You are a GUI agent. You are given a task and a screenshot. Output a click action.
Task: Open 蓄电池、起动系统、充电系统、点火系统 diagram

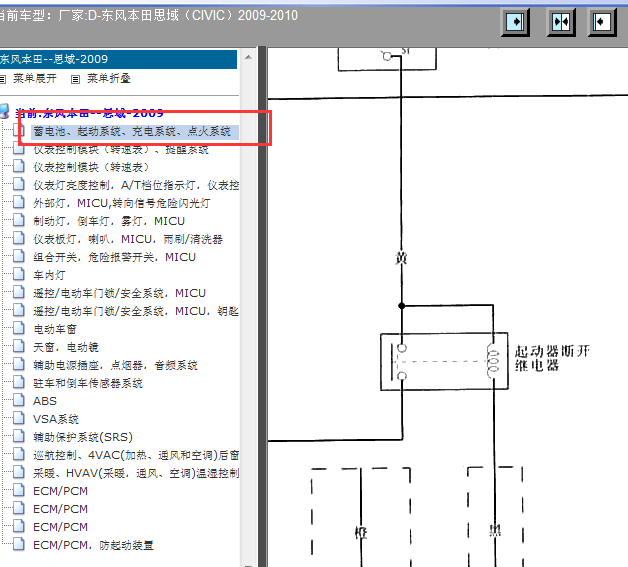(x=132, y=131)
